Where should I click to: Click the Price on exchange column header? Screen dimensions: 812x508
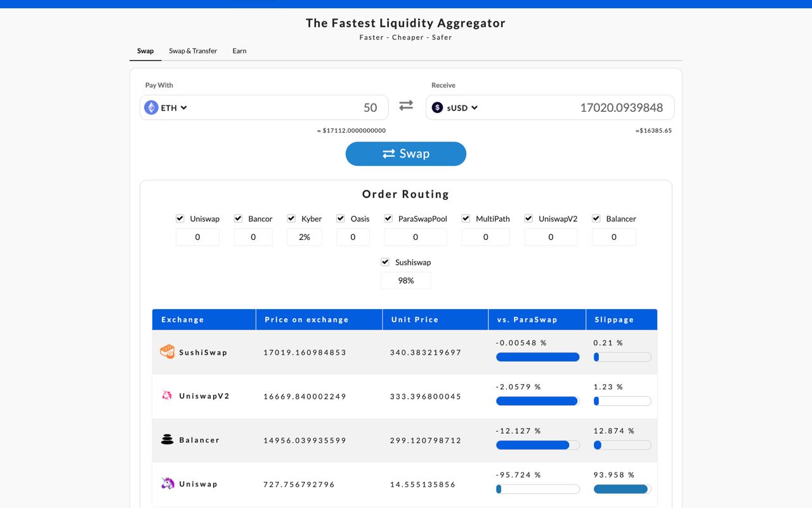pyautogui.click(x=319, y=319)
